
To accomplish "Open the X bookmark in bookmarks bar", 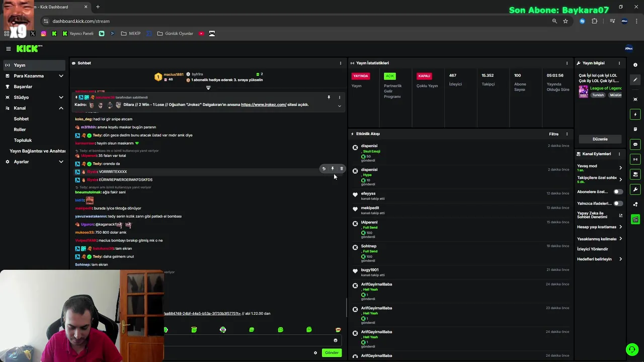I will click(x=33, y=34).
